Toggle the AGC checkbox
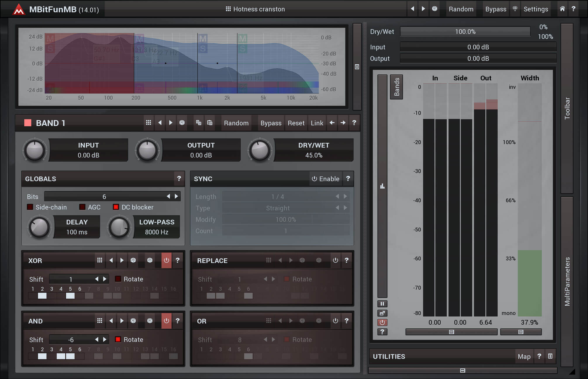Viewport: 588px width, 379px height. pos(82,207)
